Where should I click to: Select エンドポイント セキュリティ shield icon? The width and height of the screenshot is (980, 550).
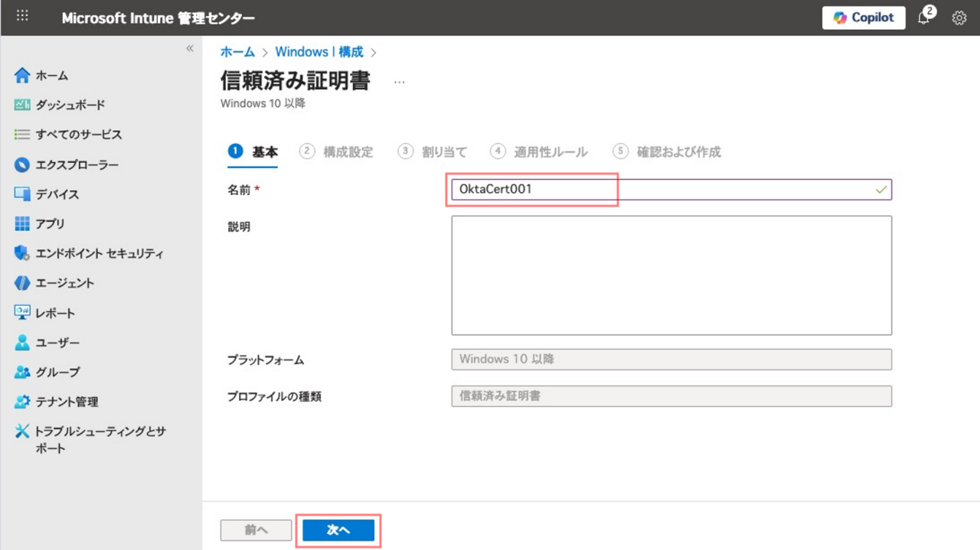(x=22, y=253)
